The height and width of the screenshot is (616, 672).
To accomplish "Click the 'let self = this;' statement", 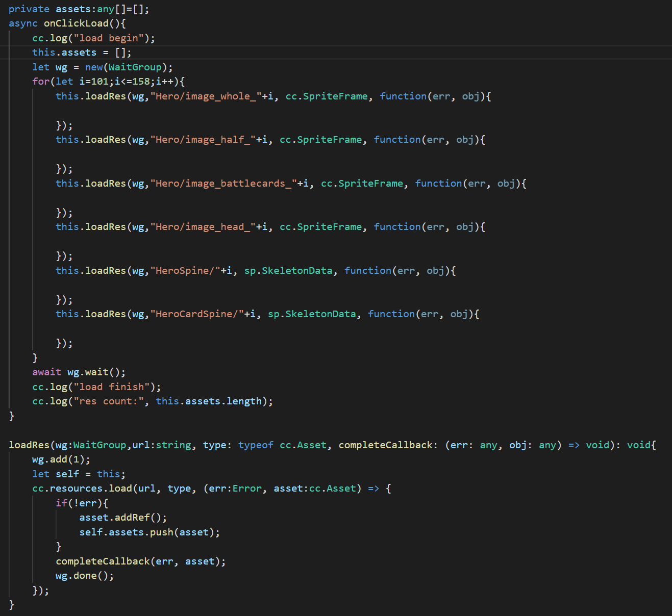I will [x=79, y=474].
